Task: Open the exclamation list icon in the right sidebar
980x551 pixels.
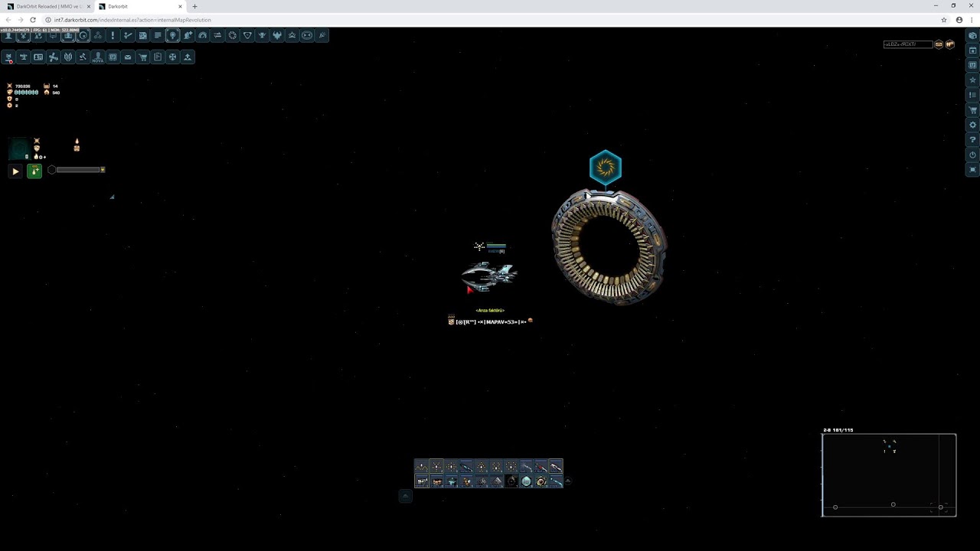Action: pyautogui.click(x=973, y=95)
